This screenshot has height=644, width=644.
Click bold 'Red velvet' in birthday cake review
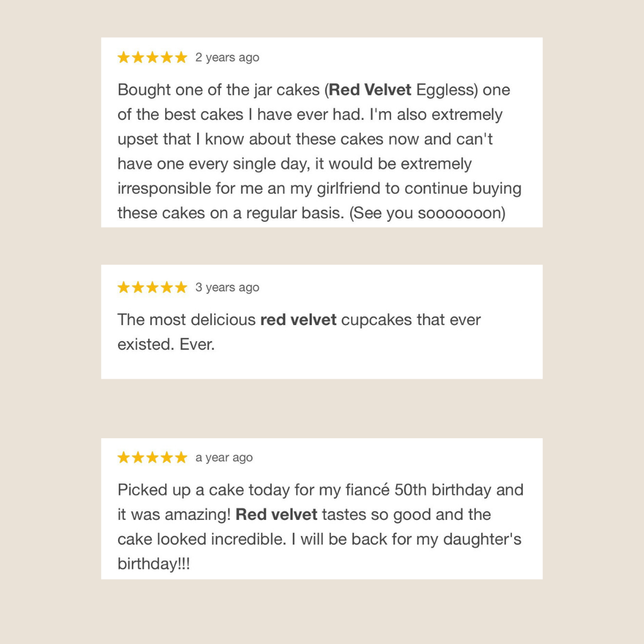pyautogui.click(x=277, y=514)
